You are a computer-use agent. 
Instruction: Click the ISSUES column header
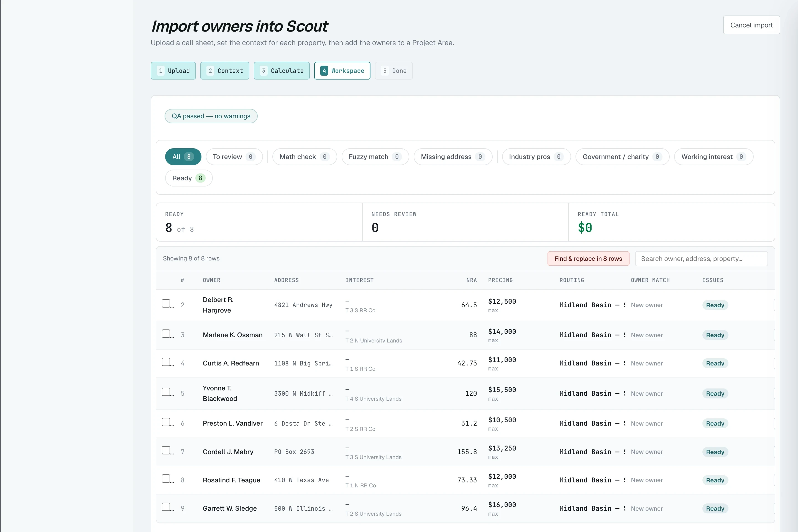coord(712,280)
